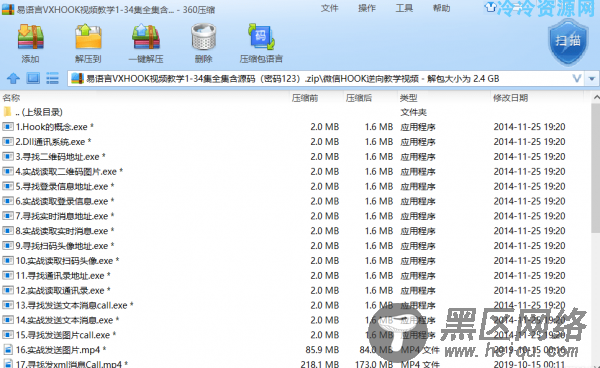Click the skin shirt icon in title bar
Image resolution: width=600 pixels, height=368 pixels.
click(x=490, y=7)
